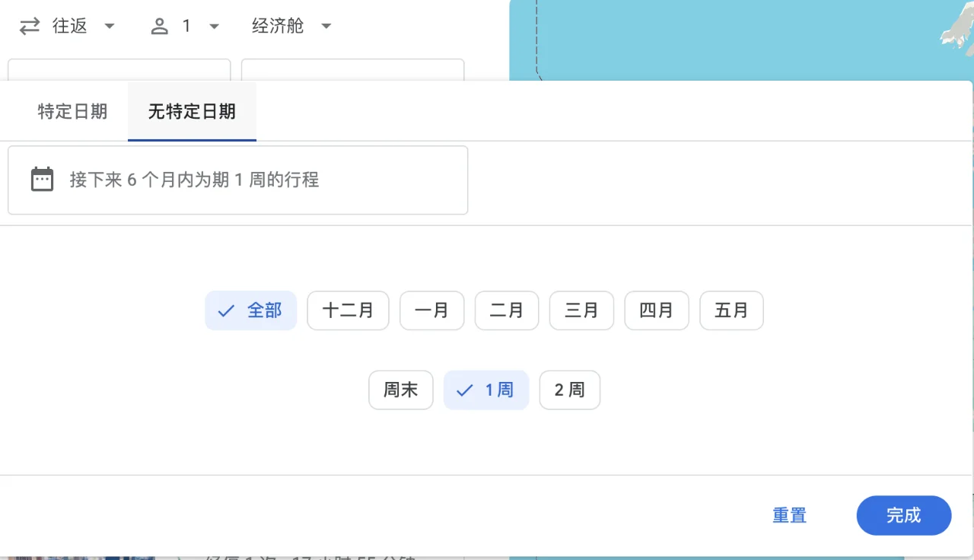Select the 二月 month chip
974x560 pixels.
pyautogui.click(x=506, y=310)
